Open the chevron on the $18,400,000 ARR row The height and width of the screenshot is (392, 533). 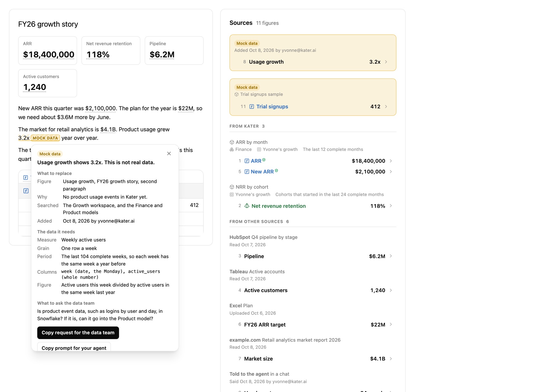(x=391, y=161)
